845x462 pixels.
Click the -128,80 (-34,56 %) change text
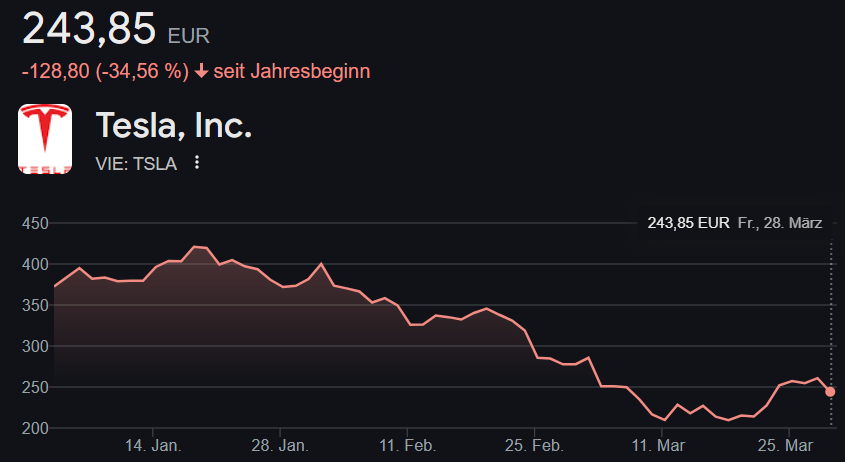(106, 71)
